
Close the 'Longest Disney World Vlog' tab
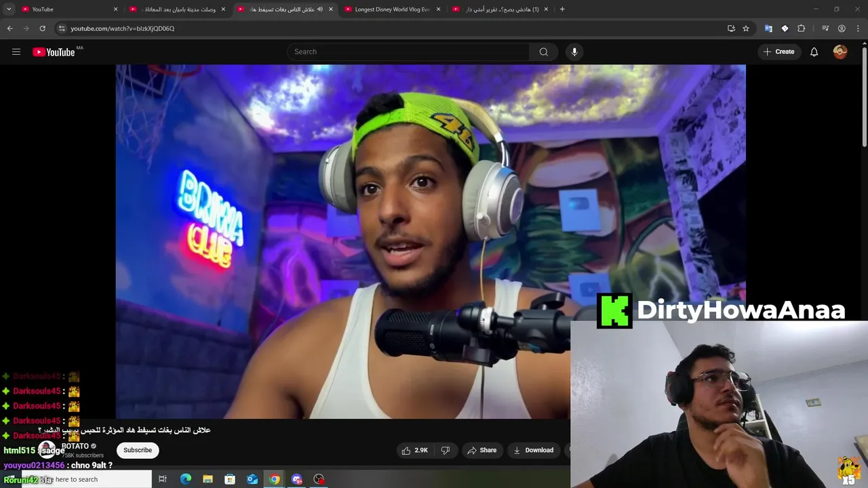pos(438,9)
